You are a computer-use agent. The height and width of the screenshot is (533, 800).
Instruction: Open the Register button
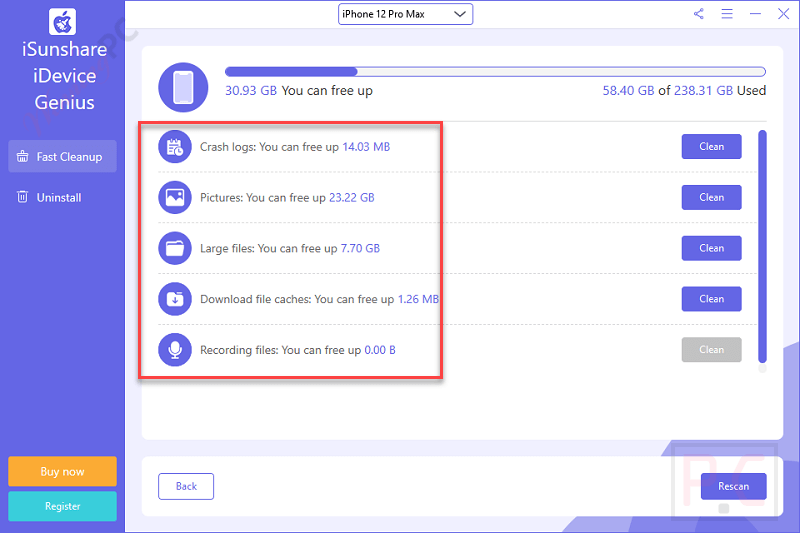62,506
